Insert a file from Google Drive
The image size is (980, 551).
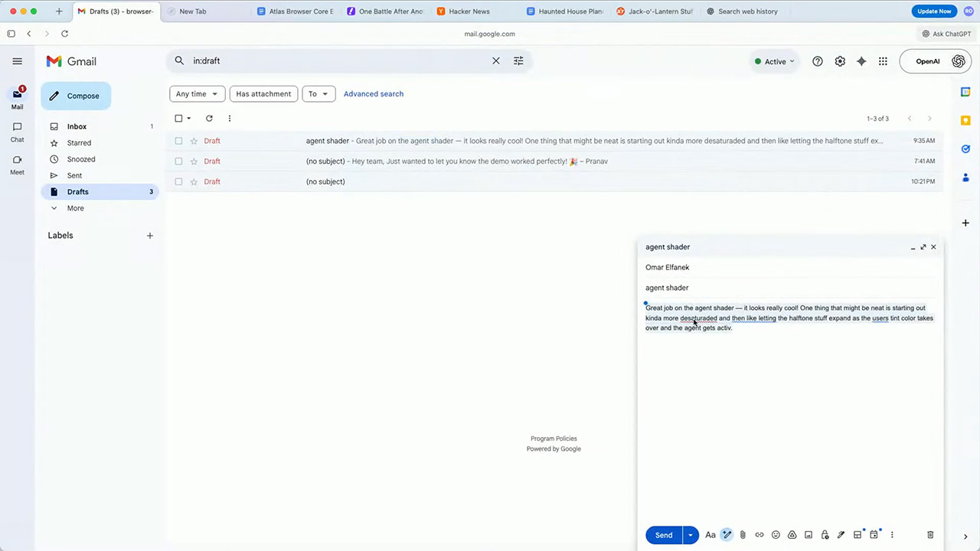click(792, 534)
